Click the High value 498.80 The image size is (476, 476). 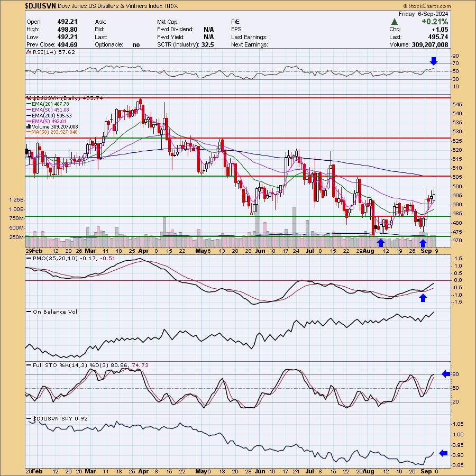67,29
